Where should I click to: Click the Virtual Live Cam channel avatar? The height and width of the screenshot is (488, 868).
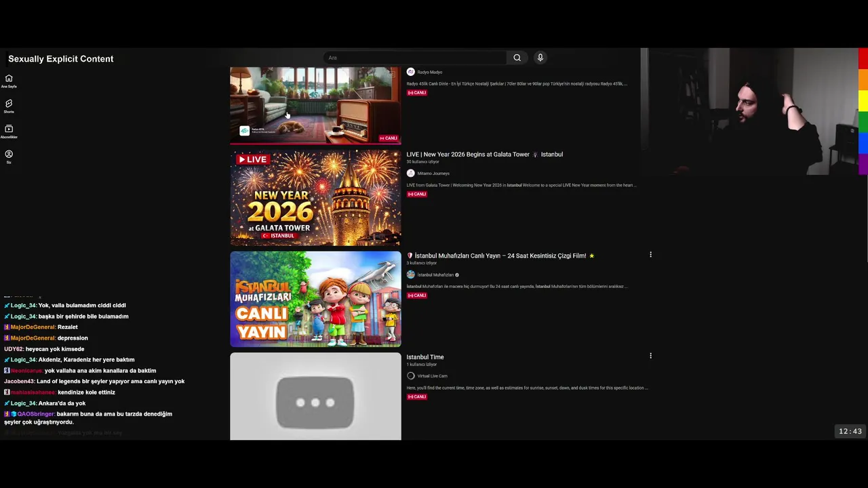[x=410, y=375]
